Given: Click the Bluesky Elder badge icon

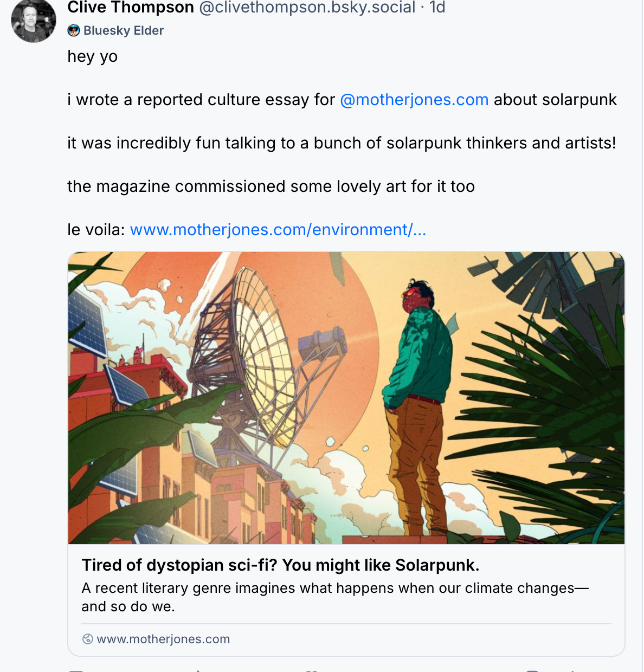Looking at the screenshot, I should click(74, 31).
